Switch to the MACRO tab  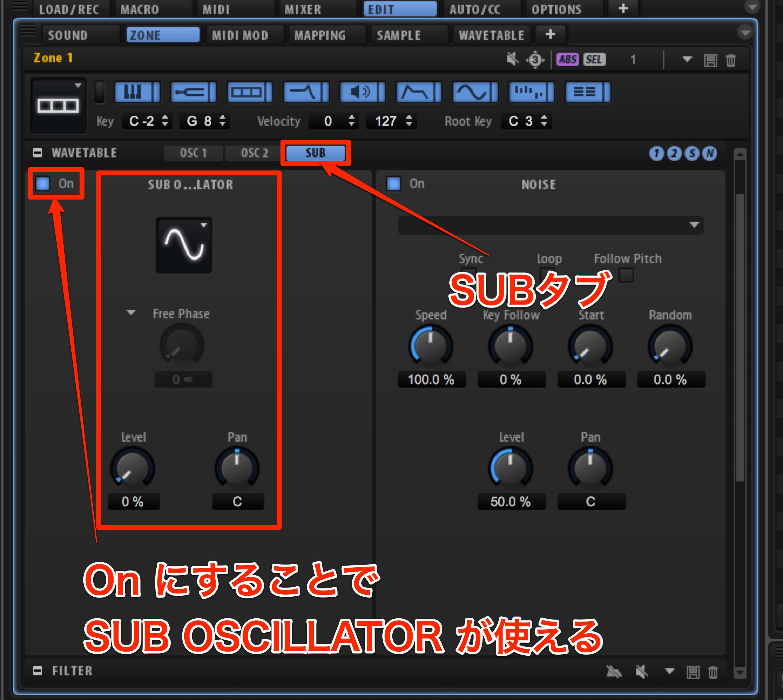(x=139, y=9)
